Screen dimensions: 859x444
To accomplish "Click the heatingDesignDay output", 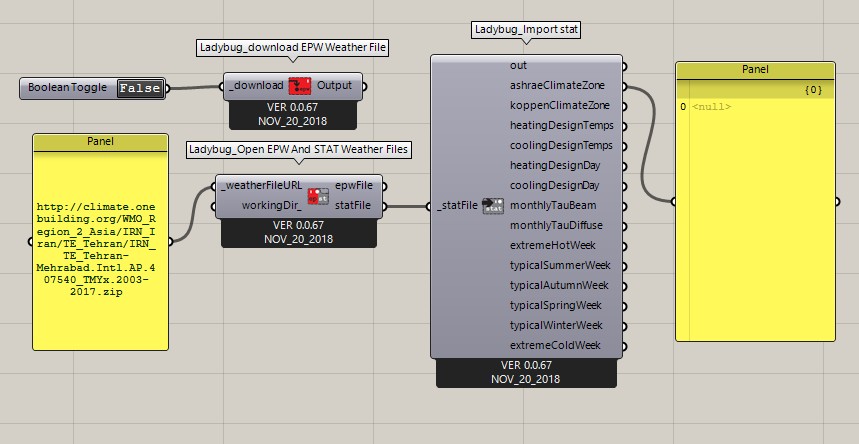I will tap(555, 165).
